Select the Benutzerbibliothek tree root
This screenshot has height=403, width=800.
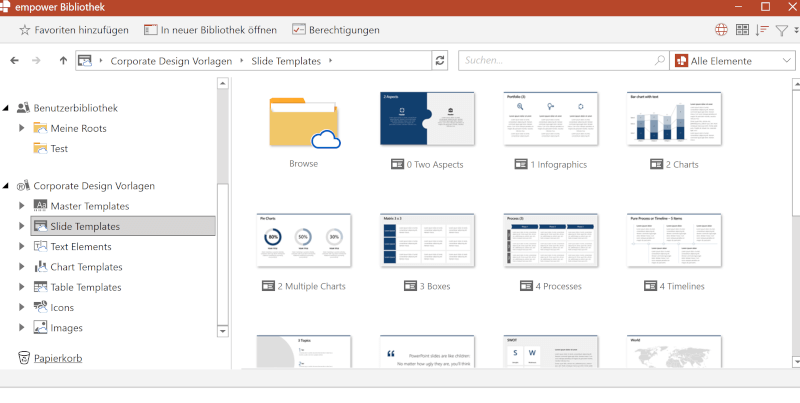(x=76, y=108)
